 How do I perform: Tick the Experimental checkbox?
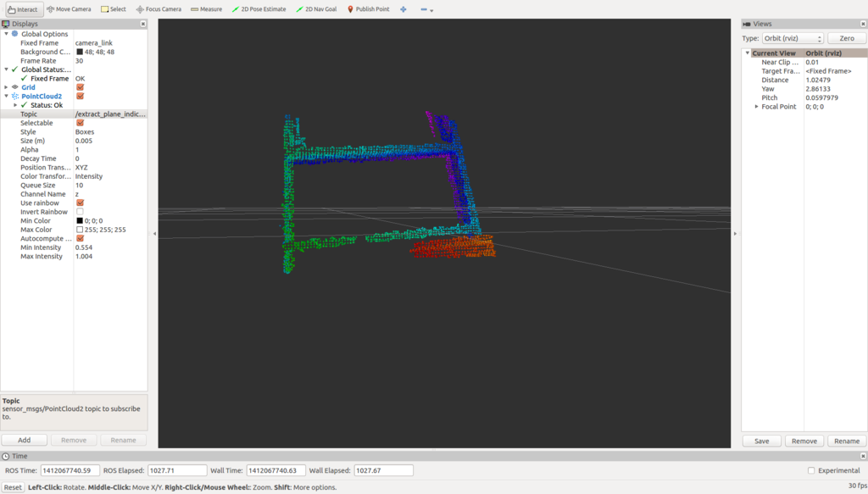pyautogui.click(x=811, y=470)
